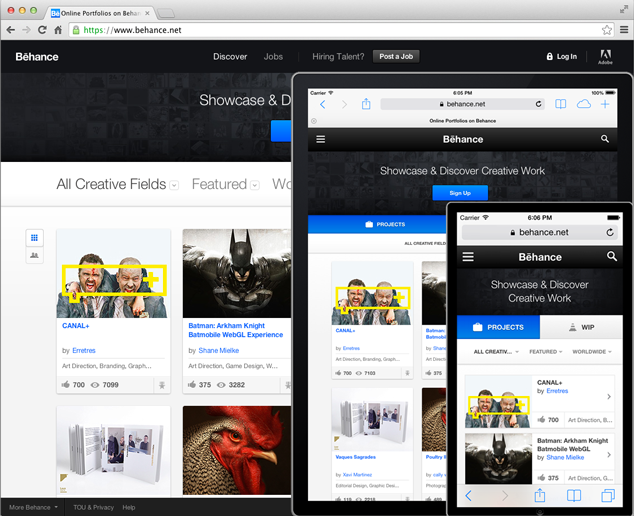Image resolution: width=634 pixels, height=516 pixels.
Task: Open Batman: Arkham Knight title link desktop
Action: (236, 330)
